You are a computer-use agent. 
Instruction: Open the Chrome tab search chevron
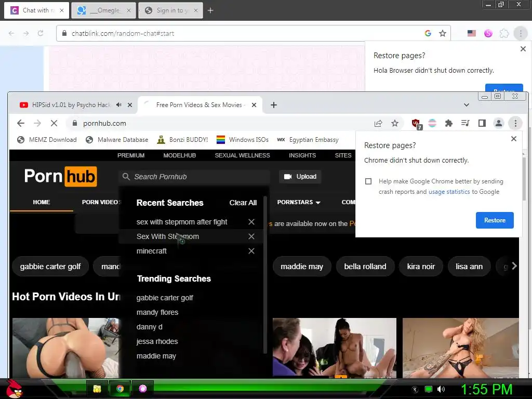(x=466, y=105)
